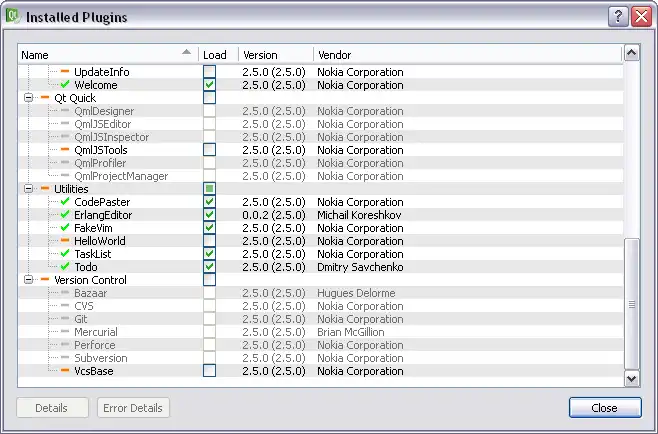
Task: Click the green checkmark icon beside Todo
Action: click(65, 267)
